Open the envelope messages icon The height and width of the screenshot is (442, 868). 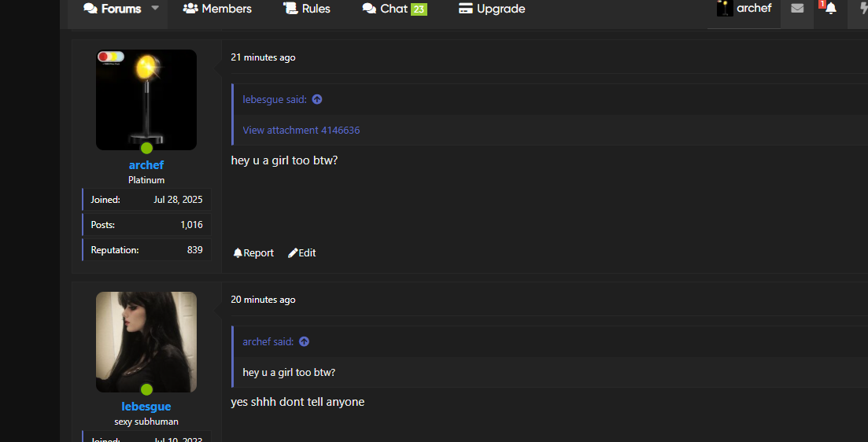[x=797, y=9]
